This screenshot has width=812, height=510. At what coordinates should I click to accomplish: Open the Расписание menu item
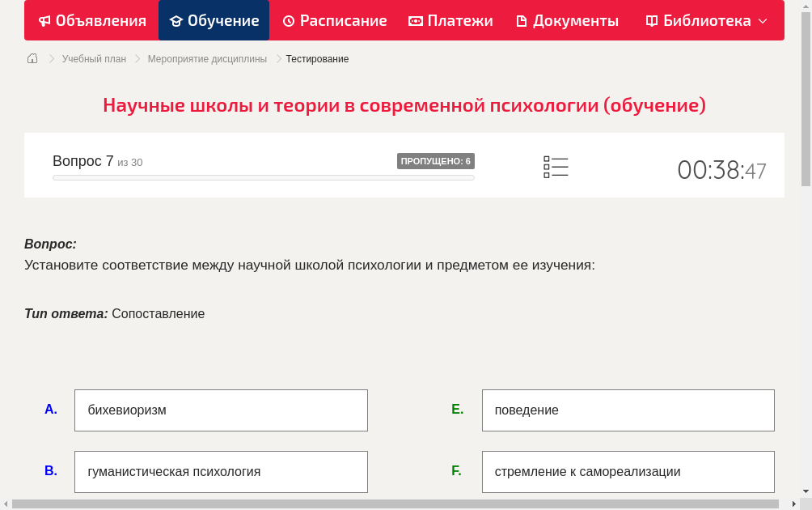coord(334,20)
